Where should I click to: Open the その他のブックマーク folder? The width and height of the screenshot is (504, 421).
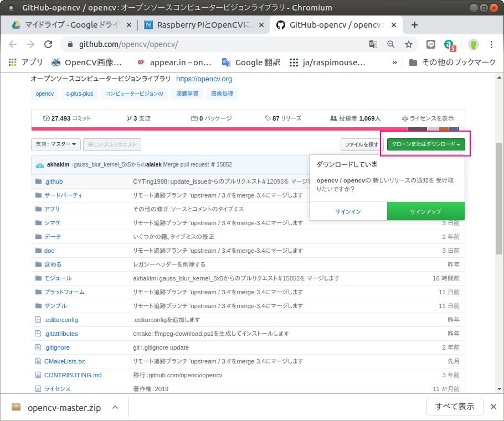pos(452,63)
